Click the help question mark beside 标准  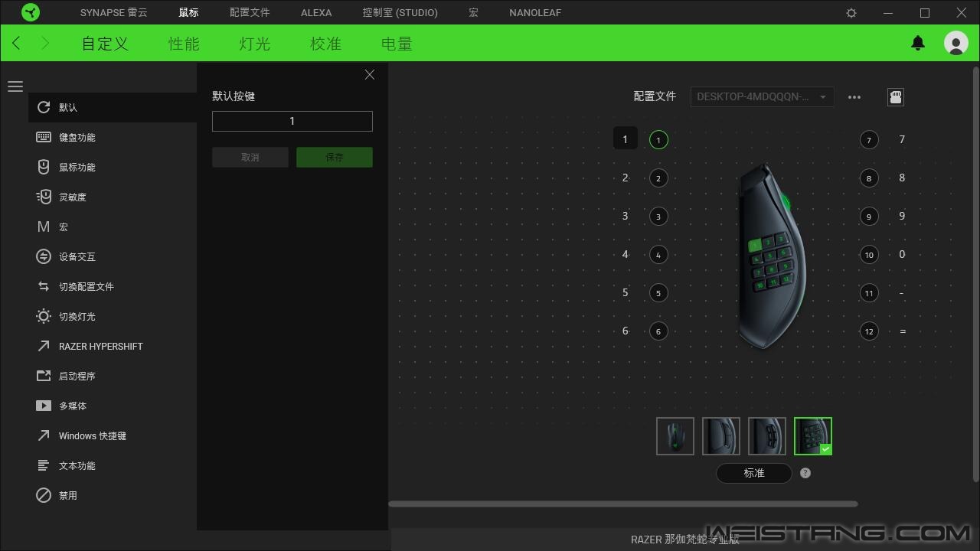(805, 473)
